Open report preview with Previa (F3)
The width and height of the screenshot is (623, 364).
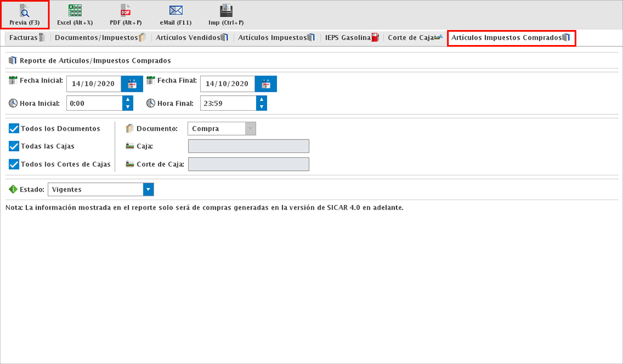[24, 14]
